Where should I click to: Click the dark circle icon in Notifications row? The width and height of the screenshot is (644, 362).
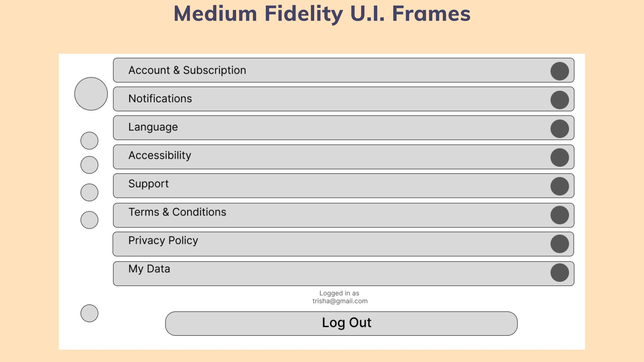(x=560, y=100)
